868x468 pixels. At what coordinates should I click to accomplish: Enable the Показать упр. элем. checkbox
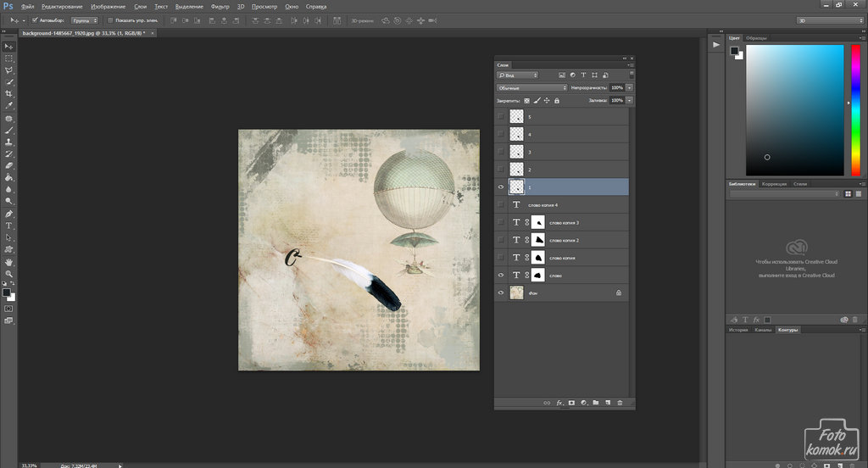coord(110,19)
